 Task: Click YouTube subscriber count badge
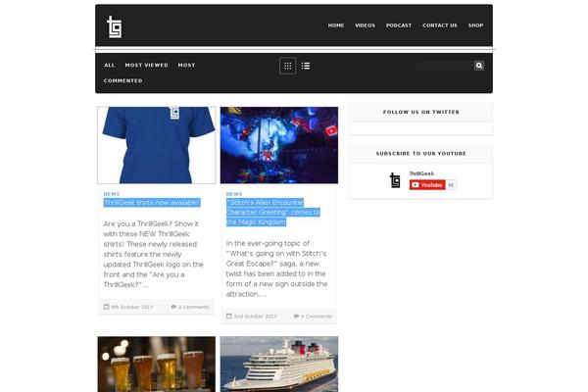(x=451, y=185)
